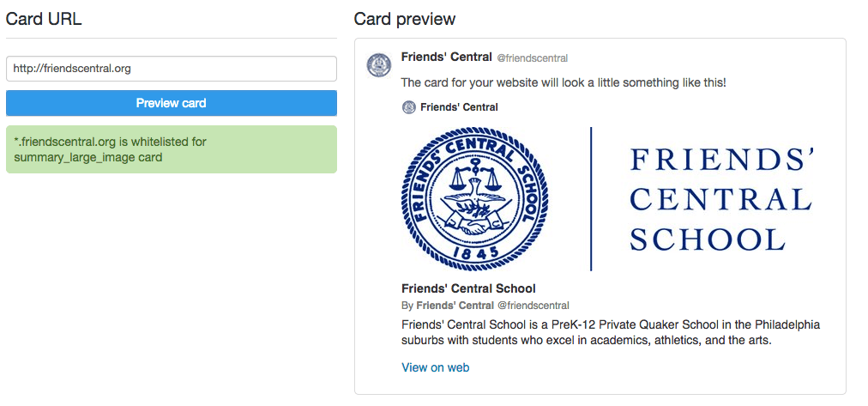Click the FRIENDS' CENTRAL SCHOOL wordmark image
This screenshot has width=868, height=406.
(720, 199)
